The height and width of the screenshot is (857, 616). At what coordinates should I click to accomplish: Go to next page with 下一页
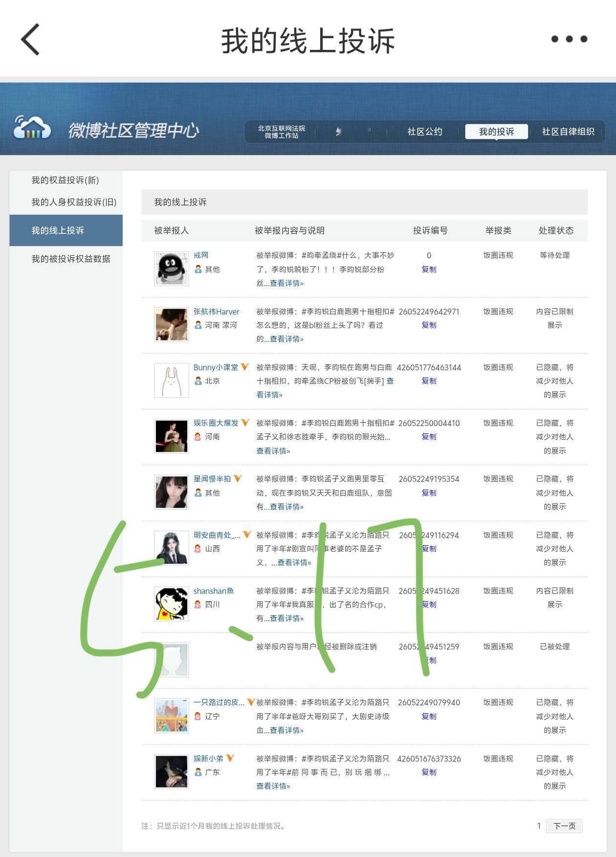click(x=564, y=826)
